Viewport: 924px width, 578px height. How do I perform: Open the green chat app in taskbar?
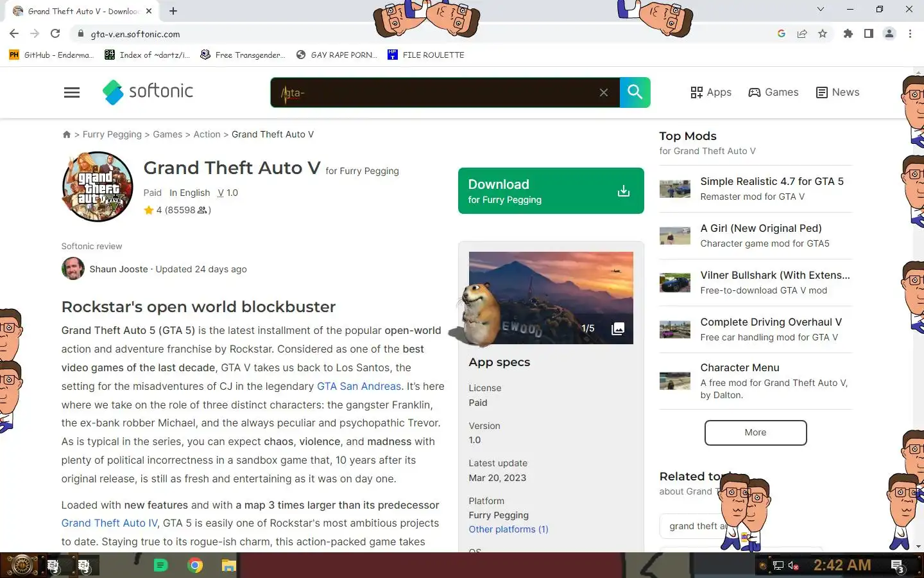[160, 565]
